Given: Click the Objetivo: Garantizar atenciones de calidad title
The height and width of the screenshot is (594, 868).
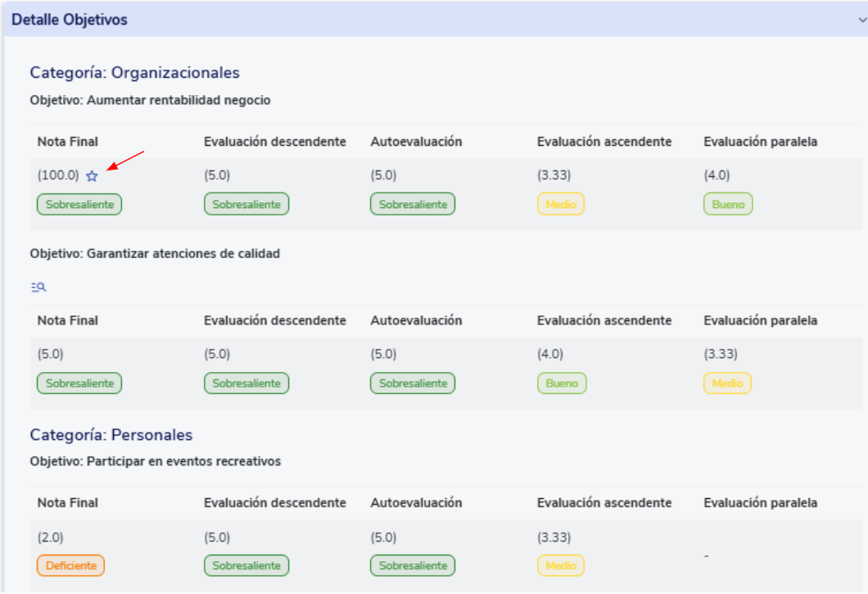Looking at the screenshot, I should point(155,254).
